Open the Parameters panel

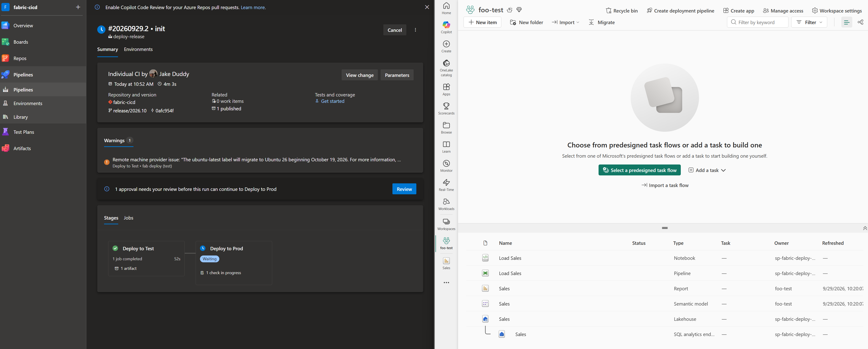tap(397, 75)
